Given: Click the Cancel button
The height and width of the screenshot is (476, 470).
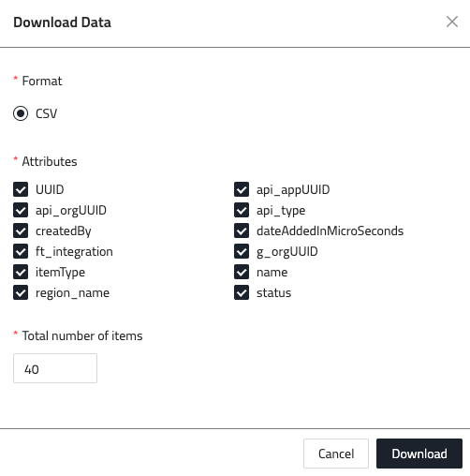Looking at the screenshot, I should (x=336, y=454).
